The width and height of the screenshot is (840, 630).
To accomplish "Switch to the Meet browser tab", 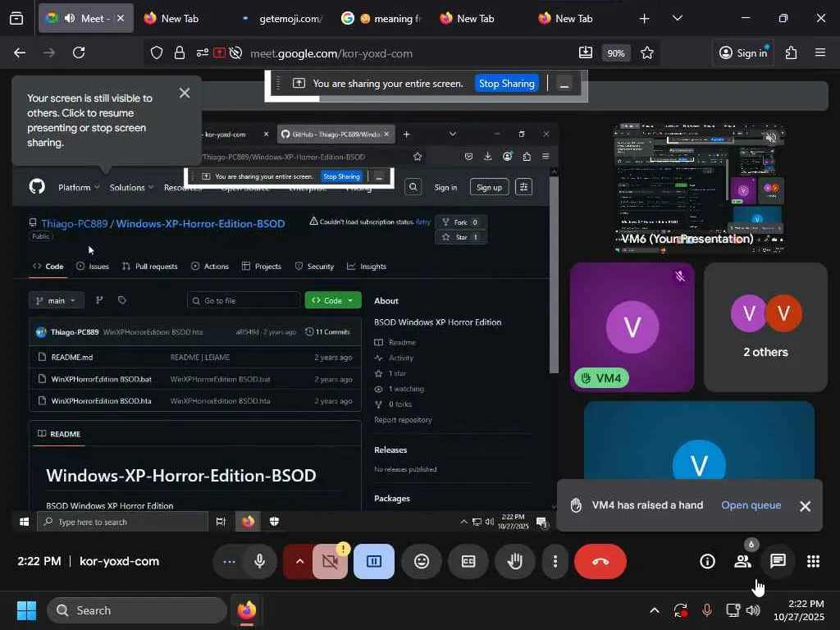I will [85, 18].
